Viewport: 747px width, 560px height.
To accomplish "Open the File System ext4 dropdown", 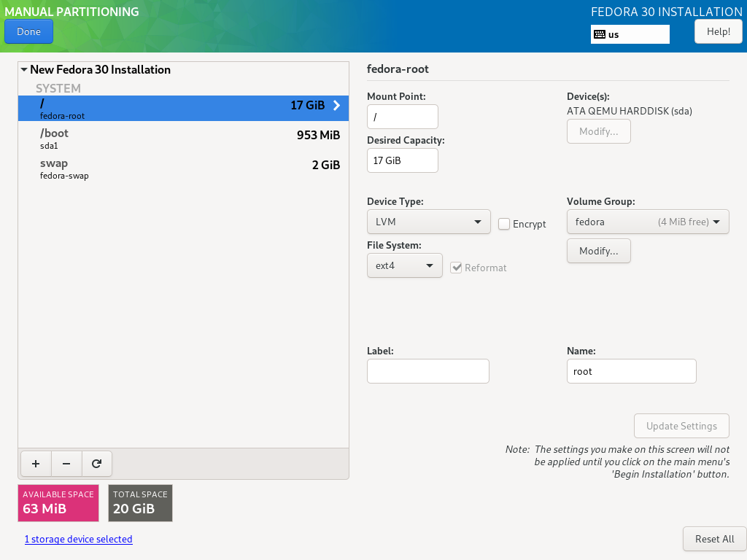I will pyautogui.click(x=404, y=265).
